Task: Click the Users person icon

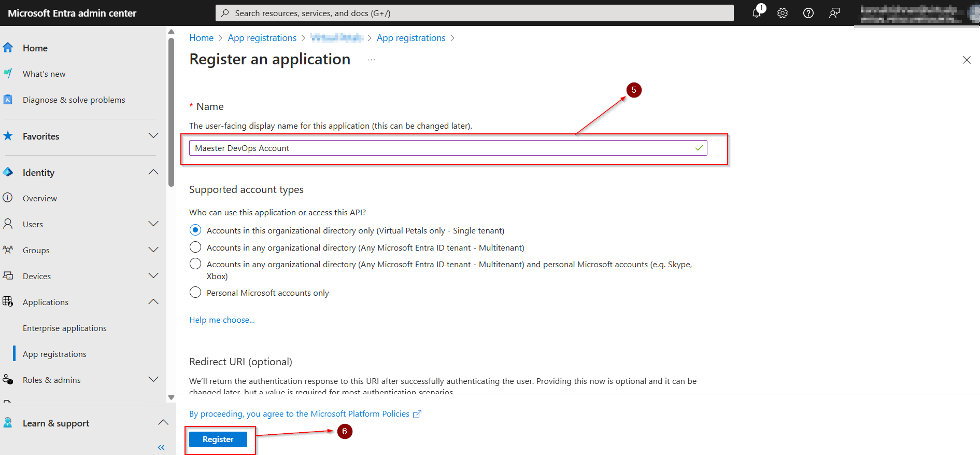Action: click(x=8, y=224)
